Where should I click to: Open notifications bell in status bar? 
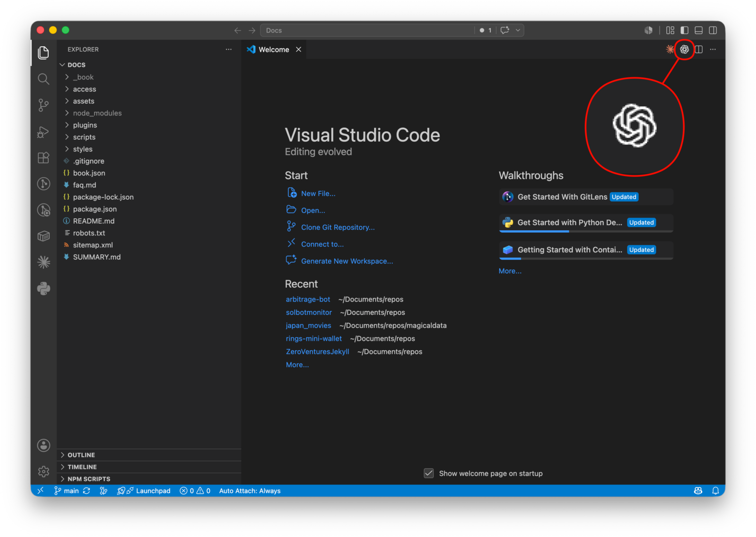click(716, 491)
